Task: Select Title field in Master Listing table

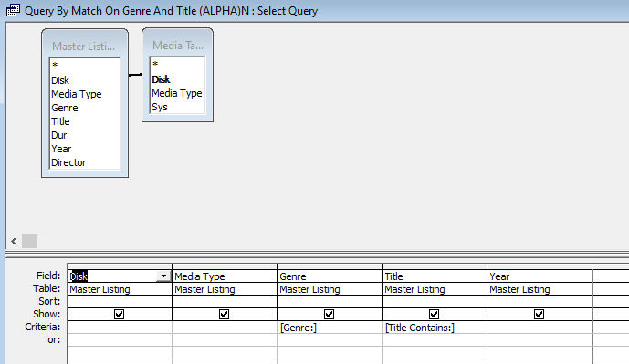Action: click(x=60, y=121)
